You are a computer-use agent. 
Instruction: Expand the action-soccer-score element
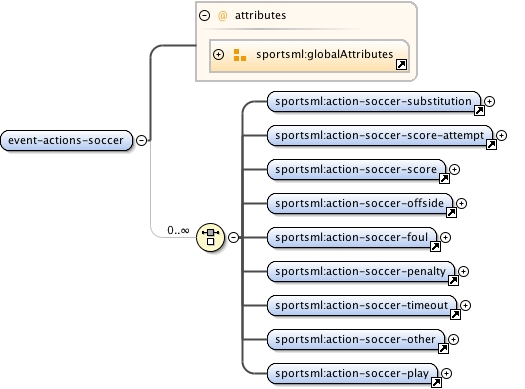454,169
